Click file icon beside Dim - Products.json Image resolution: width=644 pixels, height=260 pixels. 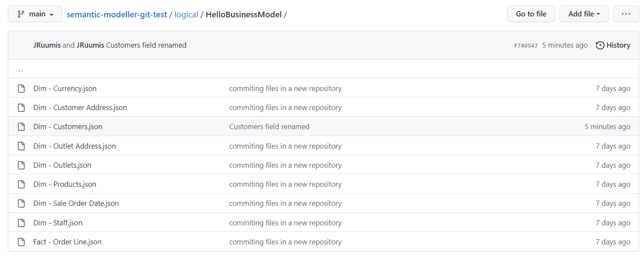(x=21, y=184)
